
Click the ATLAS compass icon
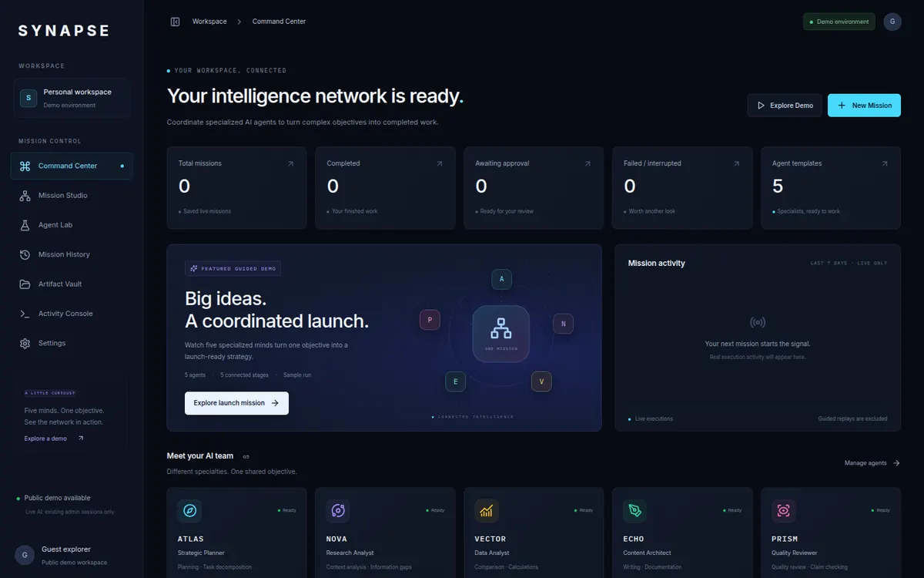[x=189, y=510]
